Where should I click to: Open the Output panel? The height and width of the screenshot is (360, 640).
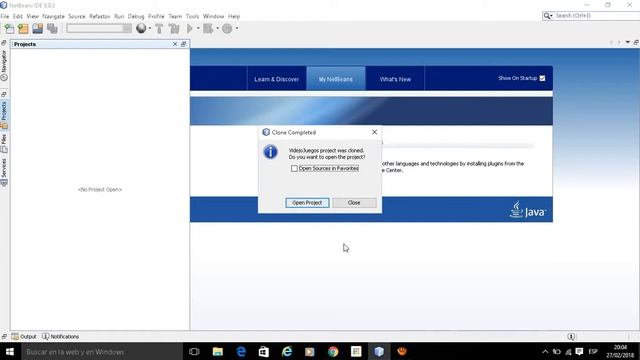point(24,336)
